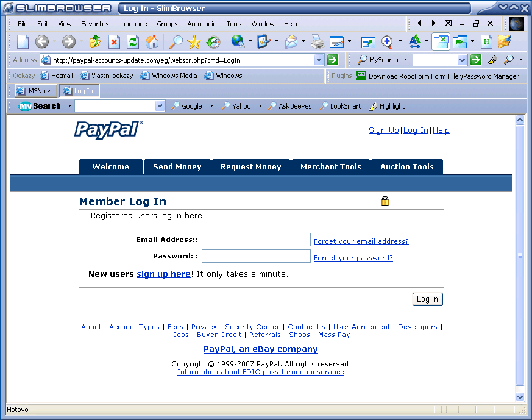Switch to the MSN.cz tab
Image resolution: width=532 pixels, height=420 pixels.
[x=35, y=91]
